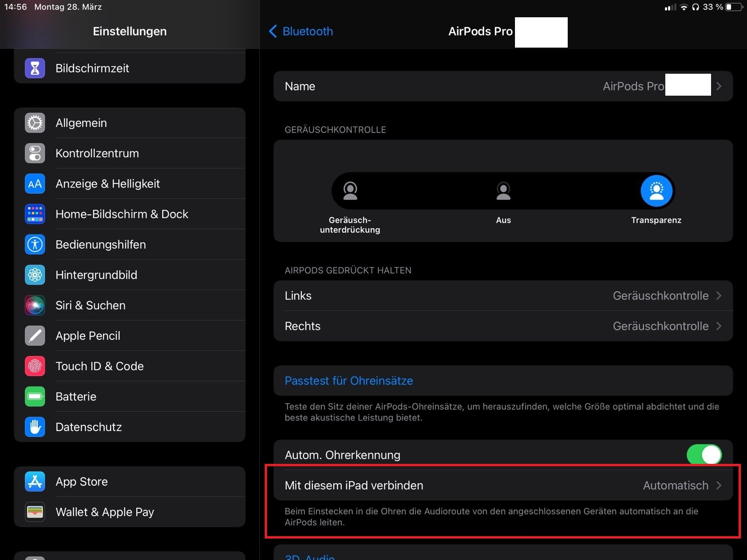747x560 pixels.
Task: Open Kontrollzentrum settings
Action: [x=130, y=153]
